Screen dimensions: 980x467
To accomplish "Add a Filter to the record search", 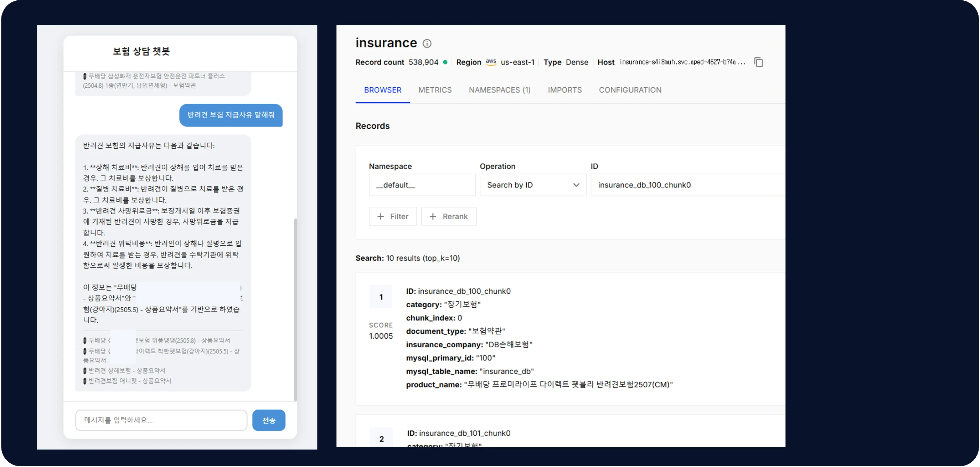I will coord(393,216).
